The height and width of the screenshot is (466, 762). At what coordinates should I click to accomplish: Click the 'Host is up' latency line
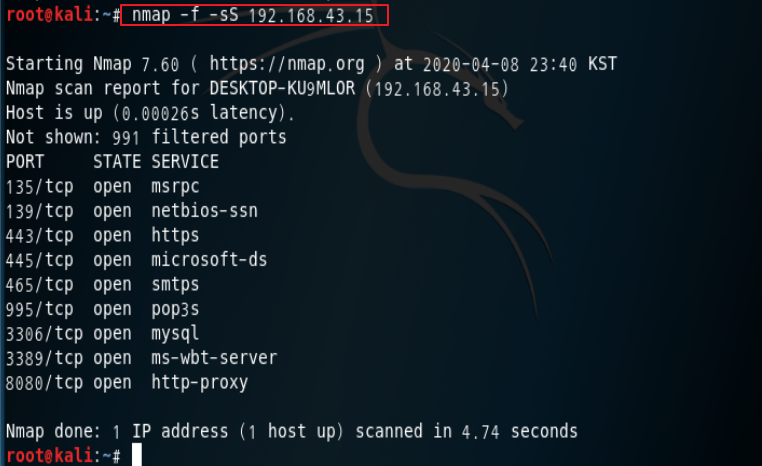tap(150, 113)
